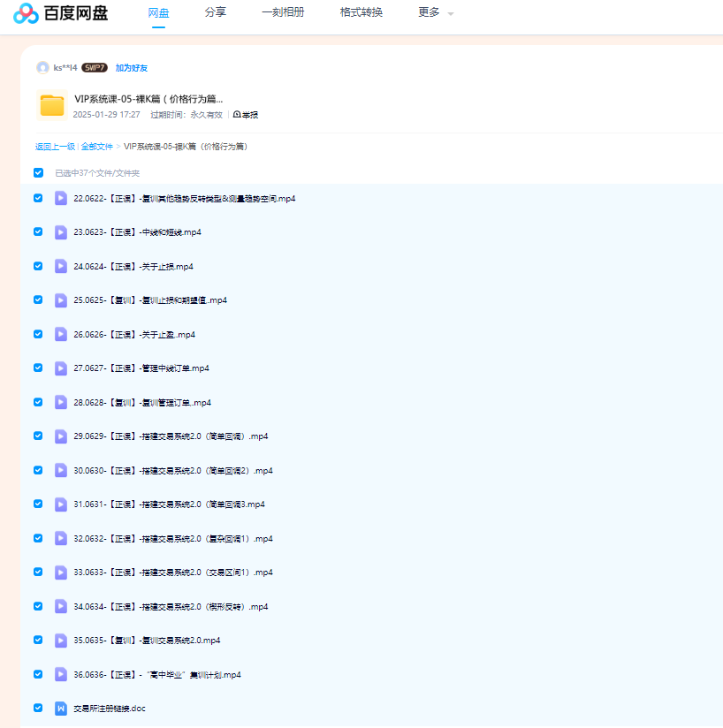This screenshot has height=728, width=723.
Task: Click Word icon of 交易所注册链接.doc
Action: pyautogui.click(x=61, y=709)
